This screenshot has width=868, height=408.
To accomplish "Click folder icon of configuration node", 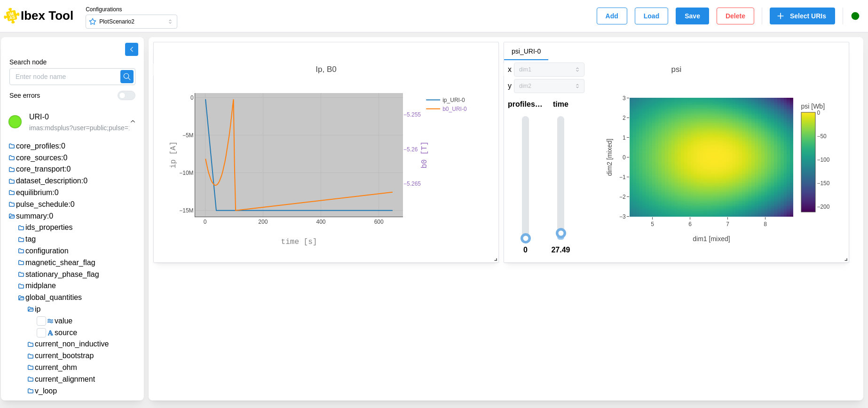I will coord(21,251).
